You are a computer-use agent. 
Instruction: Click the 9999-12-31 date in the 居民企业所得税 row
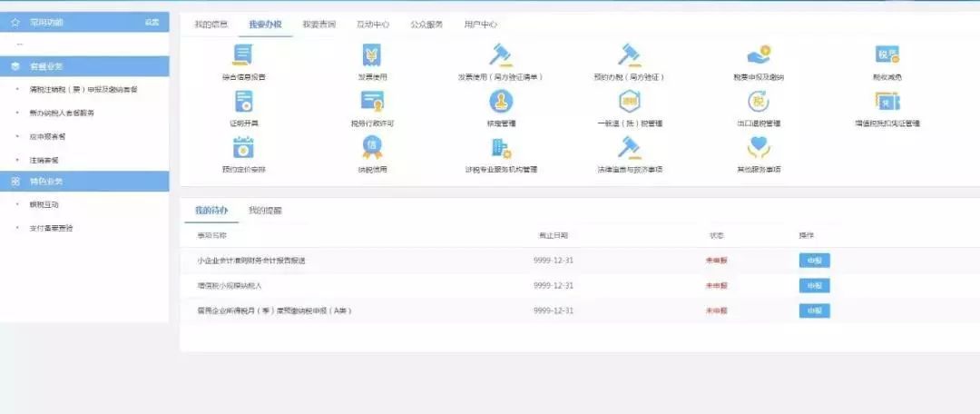click(554, 310)
